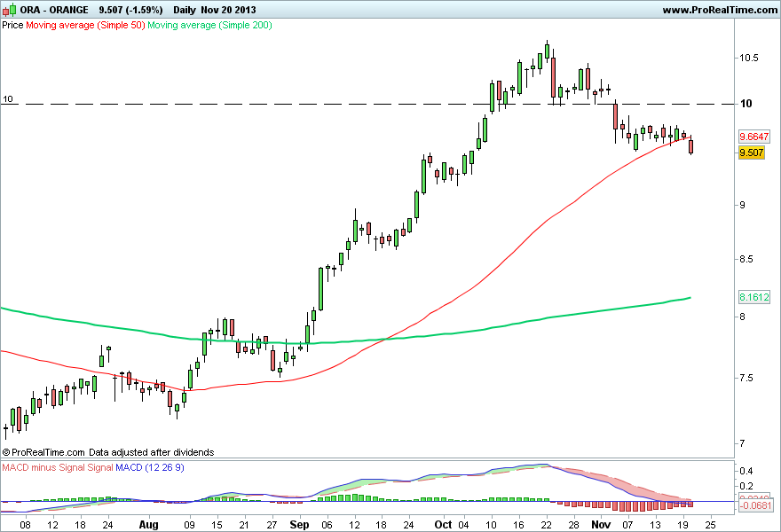Click the 06 date axis label
Screen dimensions: 781x532
327,525
